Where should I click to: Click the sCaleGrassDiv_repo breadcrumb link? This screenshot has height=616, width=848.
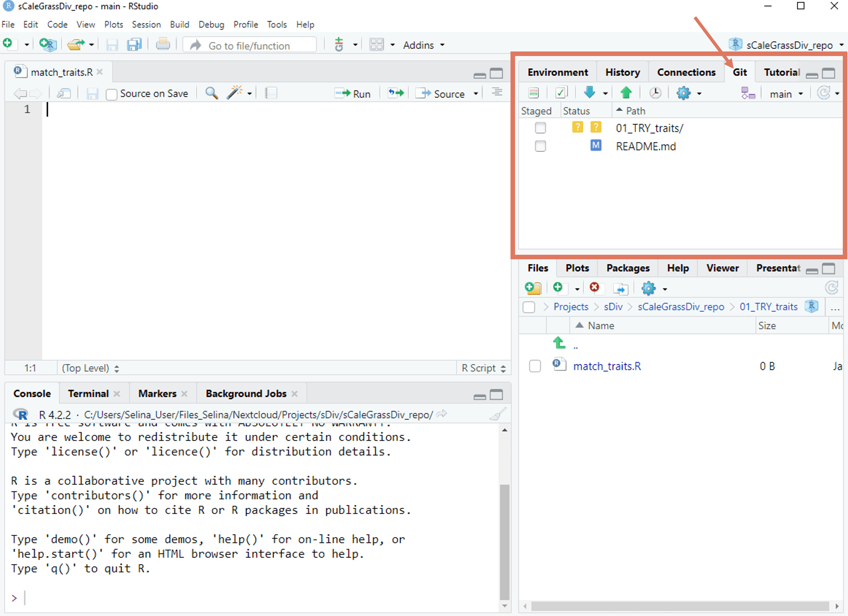coord(681,307)
